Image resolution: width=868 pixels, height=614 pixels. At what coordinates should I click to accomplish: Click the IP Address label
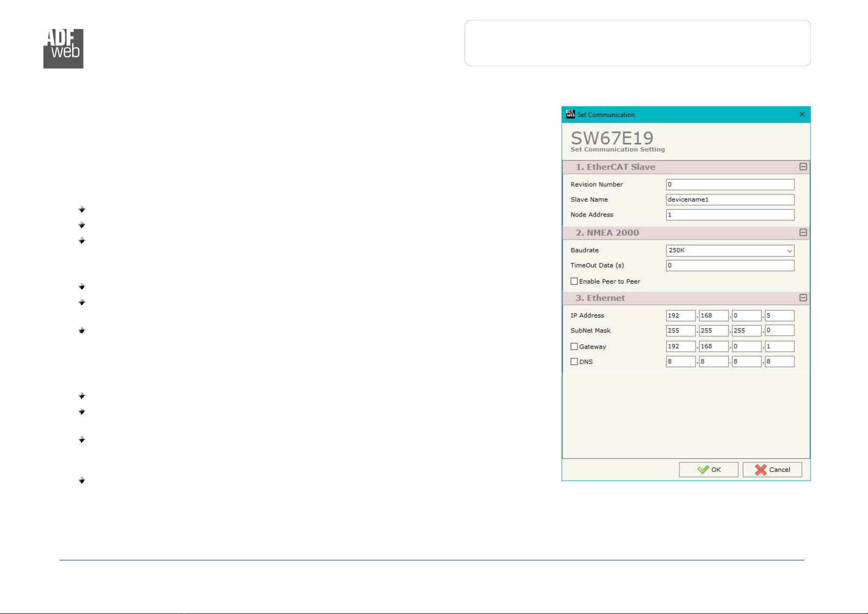587,316
